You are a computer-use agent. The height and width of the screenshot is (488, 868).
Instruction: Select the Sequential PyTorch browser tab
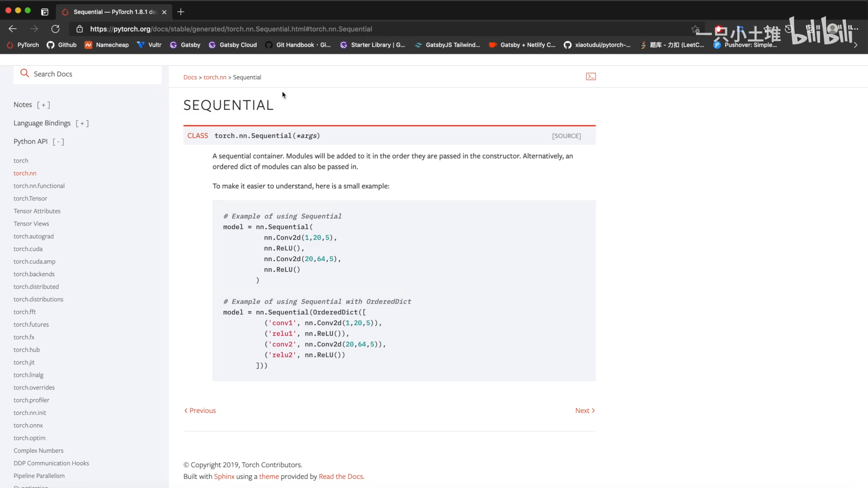[113, 12]
